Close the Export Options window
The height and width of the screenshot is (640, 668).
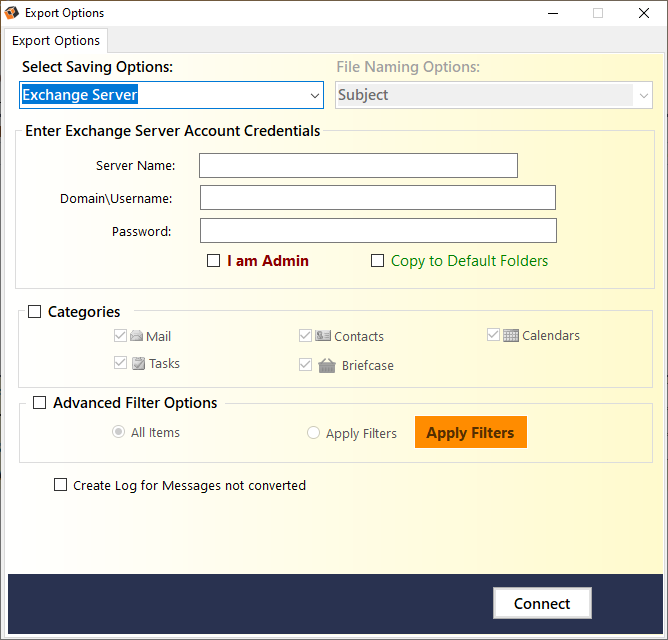pyautogui.click(x=644, y=13)
